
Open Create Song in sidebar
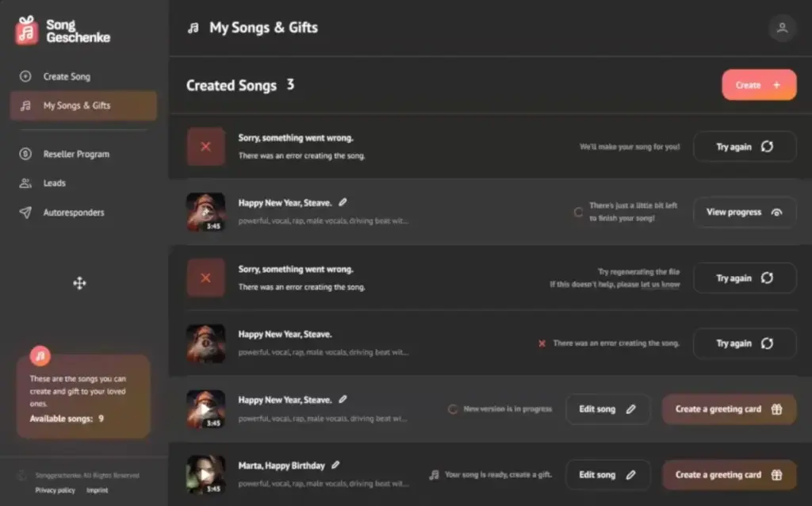coord(67,77)
